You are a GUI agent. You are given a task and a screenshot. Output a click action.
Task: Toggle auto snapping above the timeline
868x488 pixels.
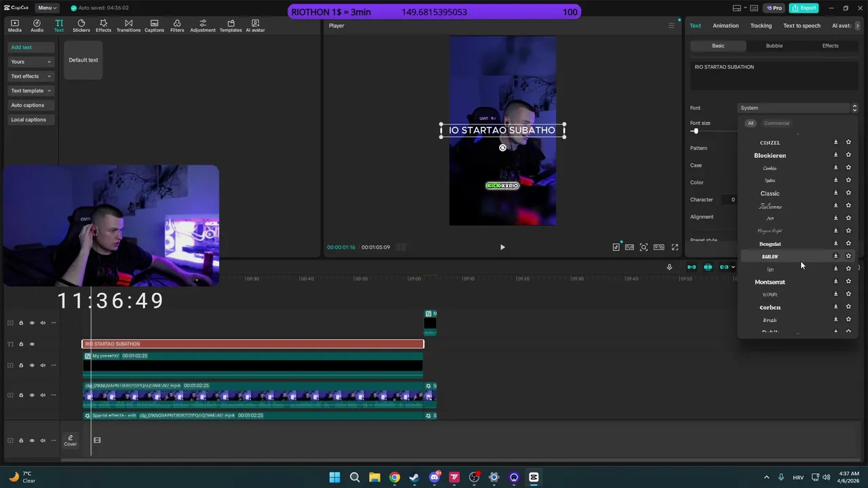(708, 267)
